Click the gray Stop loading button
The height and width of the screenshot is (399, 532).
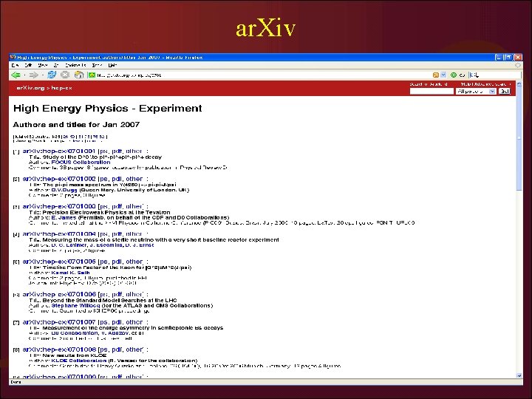65,75
